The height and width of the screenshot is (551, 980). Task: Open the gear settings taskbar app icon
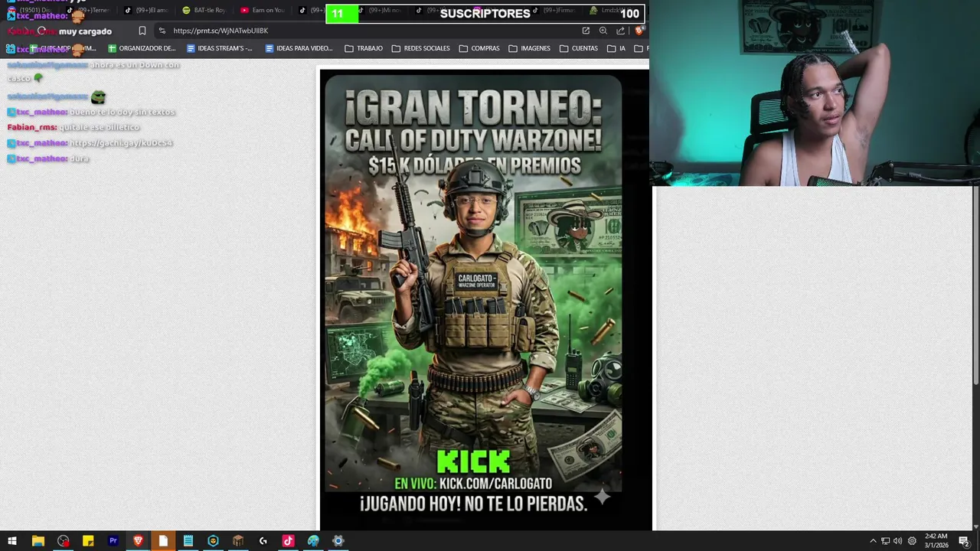[338, 541]
